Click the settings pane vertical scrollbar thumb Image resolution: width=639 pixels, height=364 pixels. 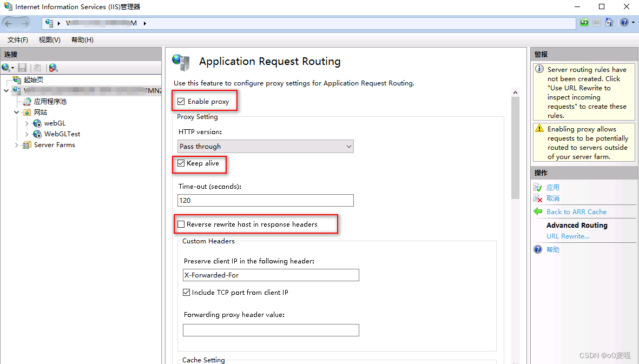tap(515, 148)
